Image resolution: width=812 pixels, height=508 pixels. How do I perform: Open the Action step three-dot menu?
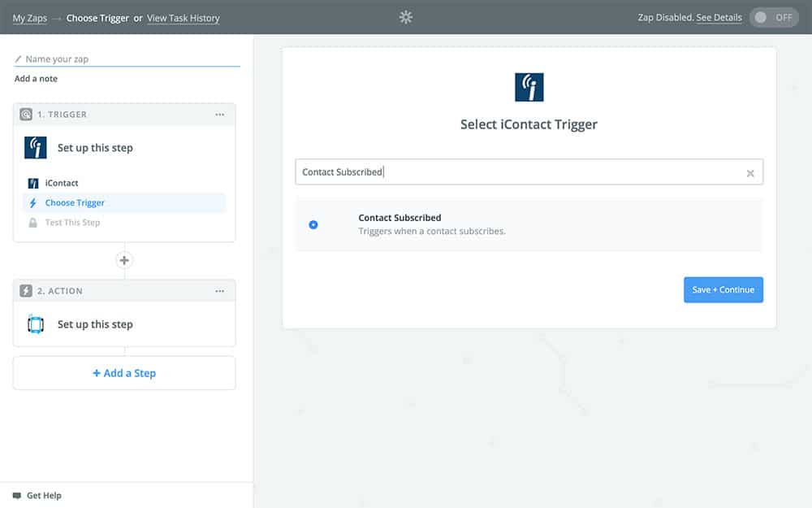(x=219, y=291)
